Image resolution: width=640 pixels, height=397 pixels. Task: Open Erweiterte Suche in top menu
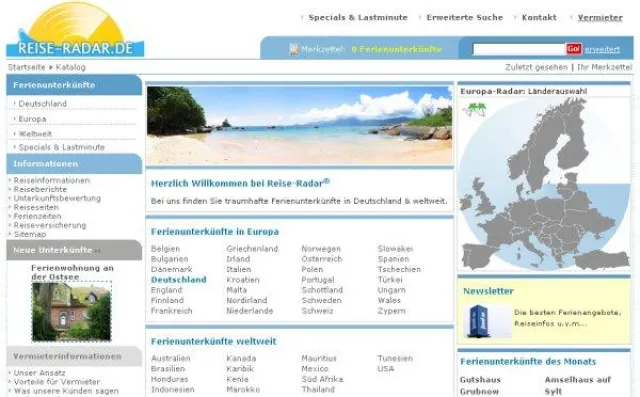464,18
